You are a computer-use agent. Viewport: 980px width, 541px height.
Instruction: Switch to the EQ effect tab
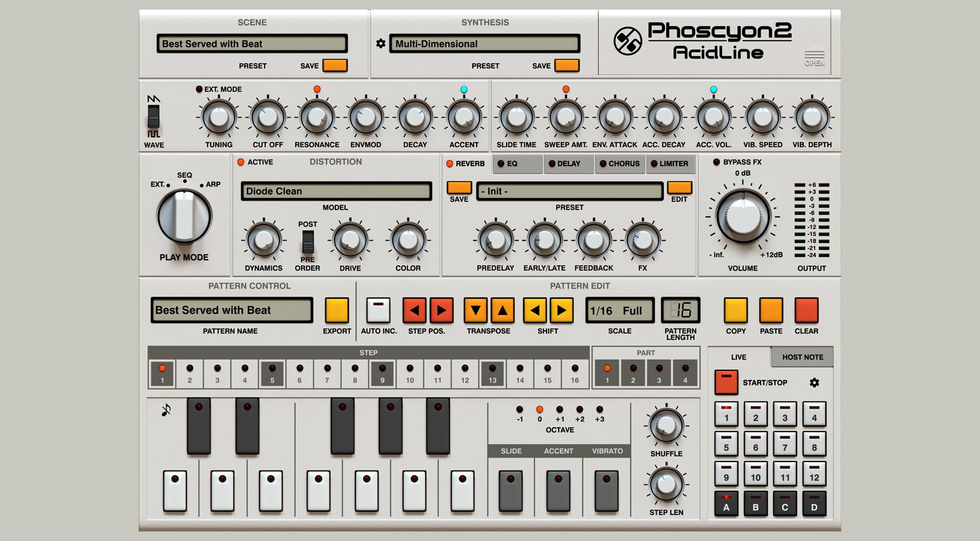click(x=517, y=164)
